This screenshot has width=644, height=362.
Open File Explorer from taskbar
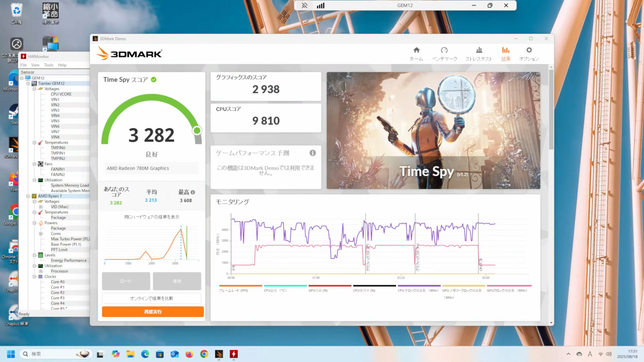(130, 354)
